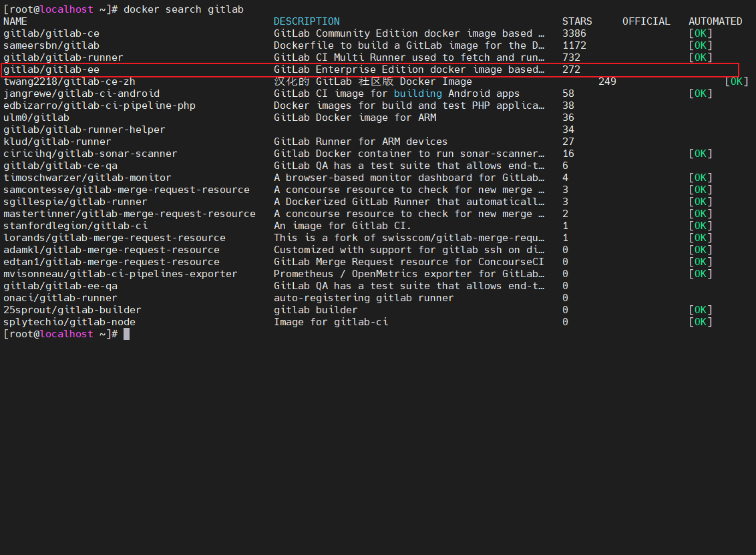This screenshot has width=756, height=555.
Task: Click the "docker search gitlab" command text
Action: click(184, 9)
